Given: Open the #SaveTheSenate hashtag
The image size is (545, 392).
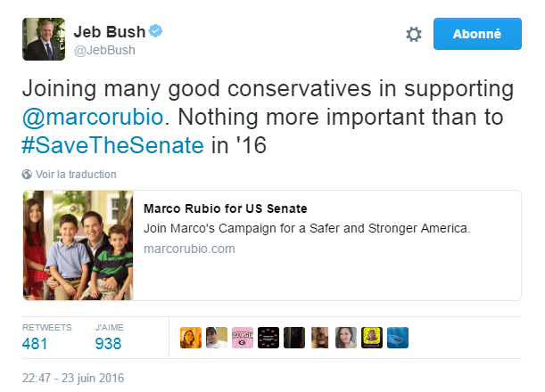Looking at the screenshot, I should pos(112,145).
